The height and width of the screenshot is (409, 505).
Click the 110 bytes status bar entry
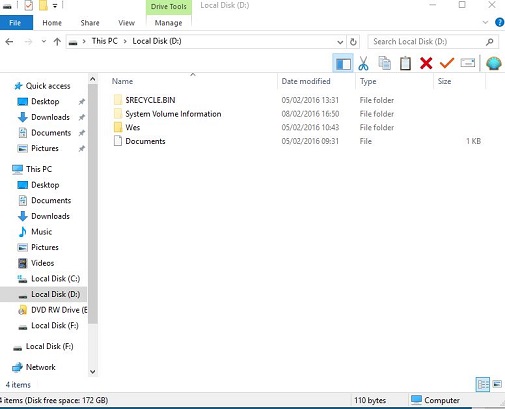click(x=370, y=400)
